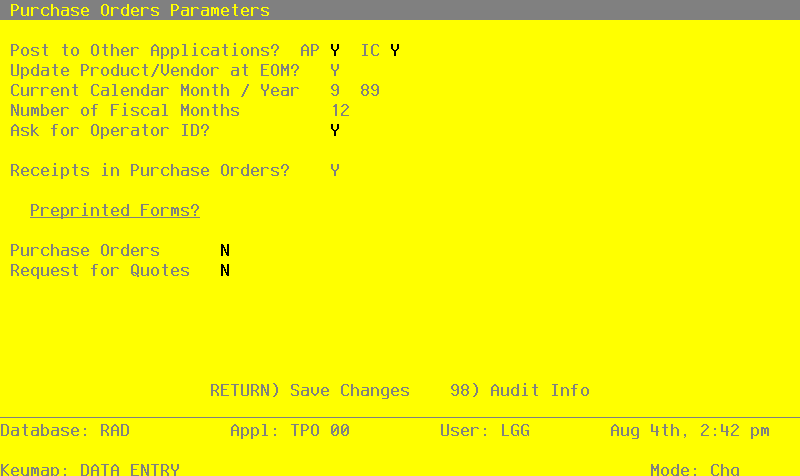This screenshot has width=800, height=476.
Task: Click the Keymap: DATA ENTRY status entry
Action: [x=90, y=469]
